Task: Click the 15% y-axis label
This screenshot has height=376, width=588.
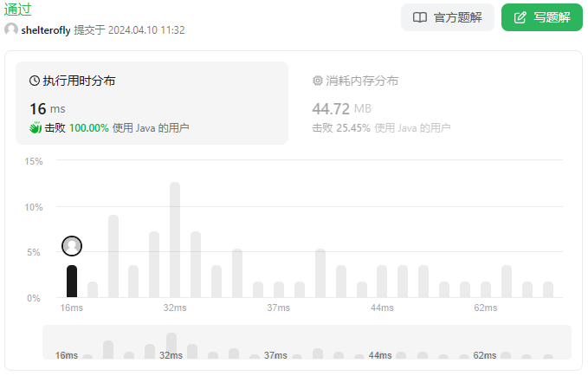Action: 34,161
